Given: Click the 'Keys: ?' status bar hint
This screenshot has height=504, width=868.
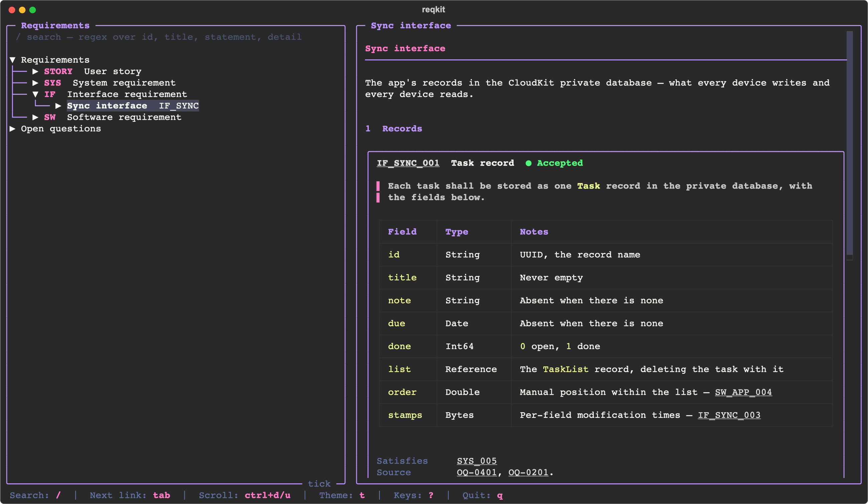Looking at the screenshot, I should pos(414,495).
